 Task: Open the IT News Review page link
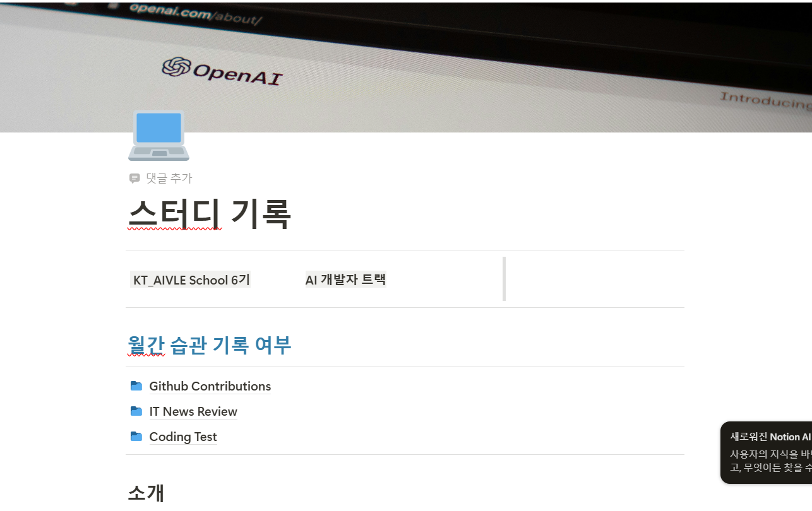(193, 411)
